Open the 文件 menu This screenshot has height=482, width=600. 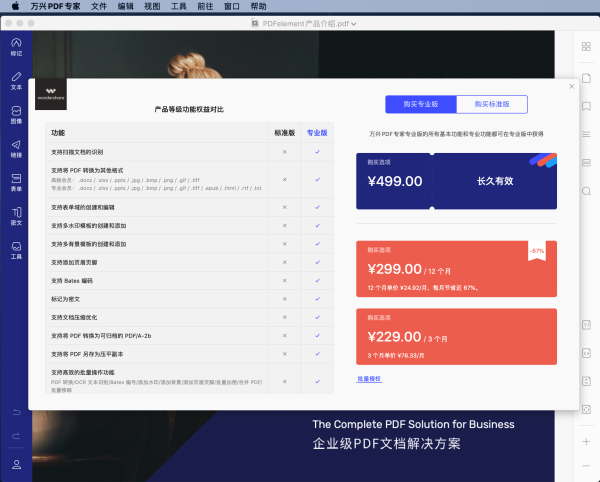point(99,6)
